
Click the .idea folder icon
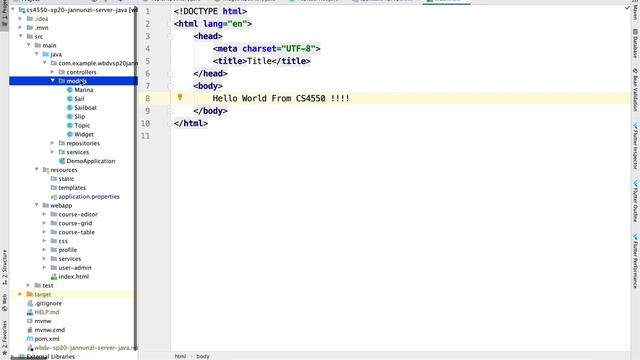click(29, 19)
